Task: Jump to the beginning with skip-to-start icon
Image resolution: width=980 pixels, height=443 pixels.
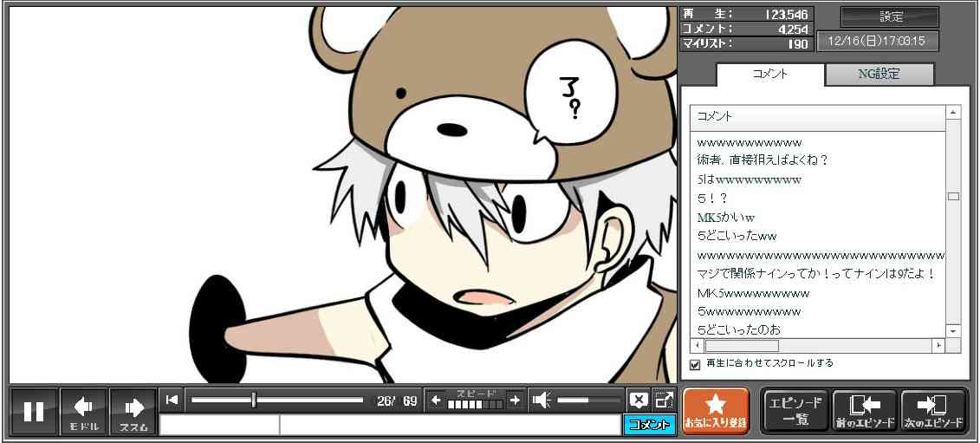Action: point(172,400)
